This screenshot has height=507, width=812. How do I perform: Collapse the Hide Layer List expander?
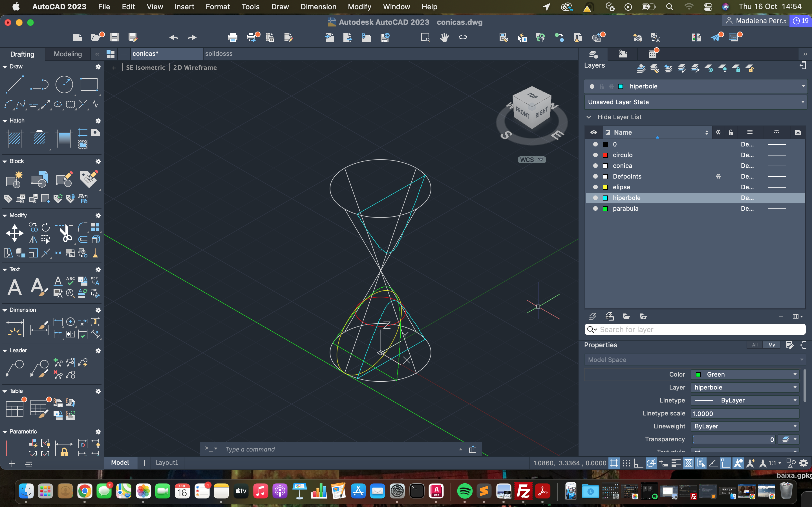(589, 117)
